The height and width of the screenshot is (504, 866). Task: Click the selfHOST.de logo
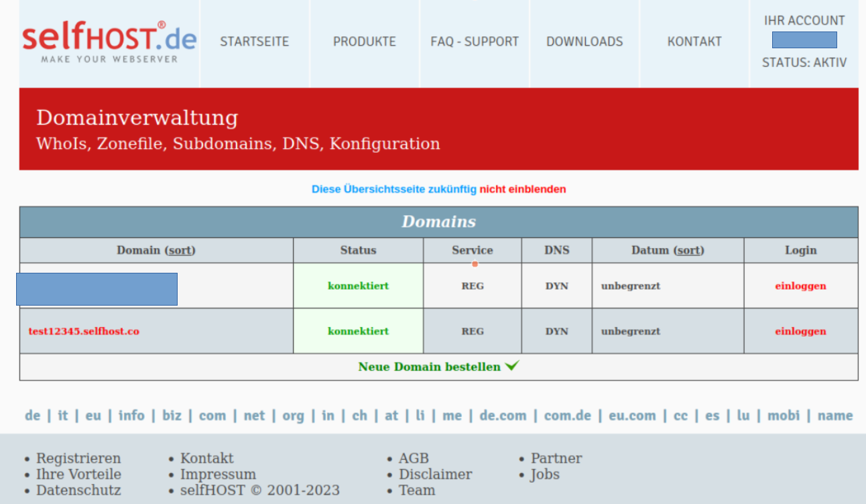pos(109,42)
